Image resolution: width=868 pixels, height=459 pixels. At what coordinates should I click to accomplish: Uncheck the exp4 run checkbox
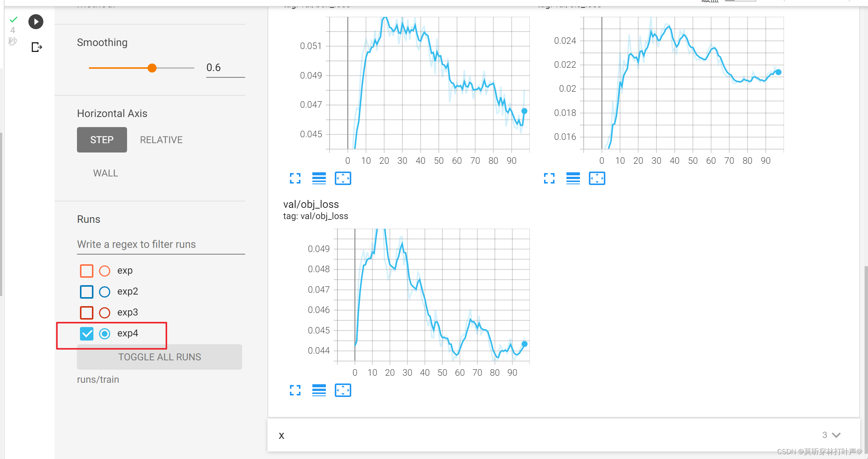click(x=87, y=333)
